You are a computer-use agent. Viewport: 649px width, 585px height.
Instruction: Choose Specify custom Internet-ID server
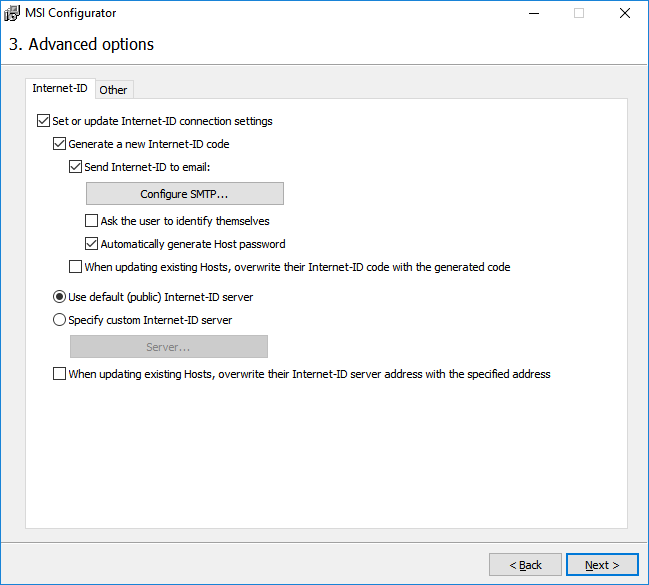point(59,320)
